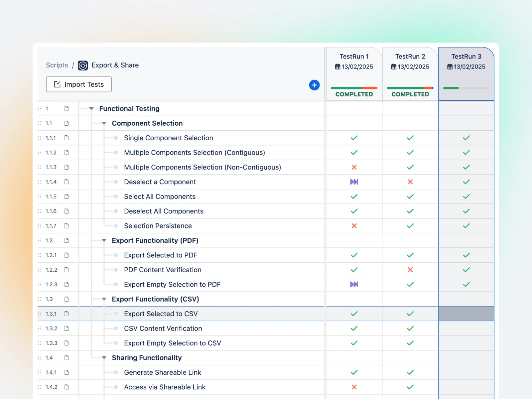Collapse the Functional Testing section
The image size is (532, 399).
tap(91, 108)
